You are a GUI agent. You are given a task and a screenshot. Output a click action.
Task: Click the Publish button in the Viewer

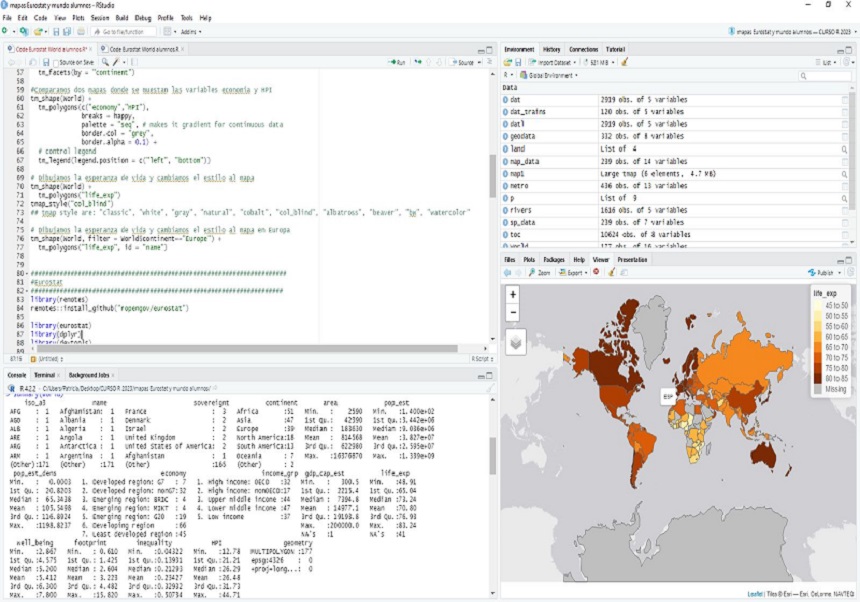click(x=823, y=272)
